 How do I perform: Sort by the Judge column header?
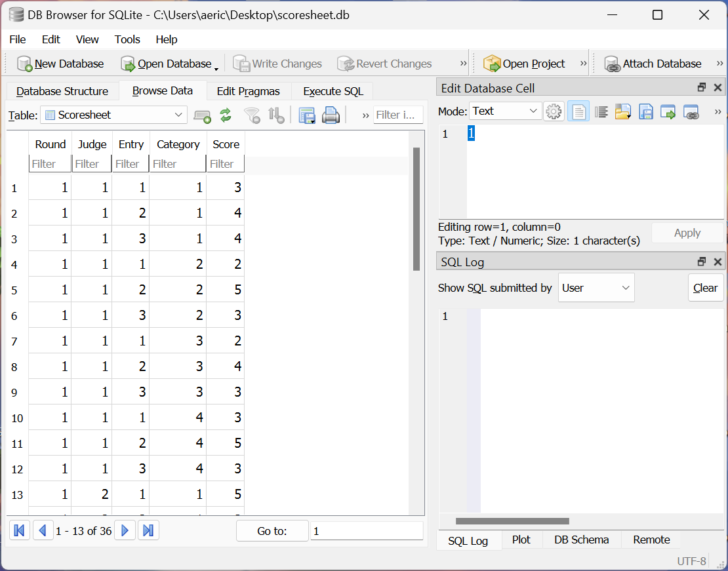click(92, 144)
